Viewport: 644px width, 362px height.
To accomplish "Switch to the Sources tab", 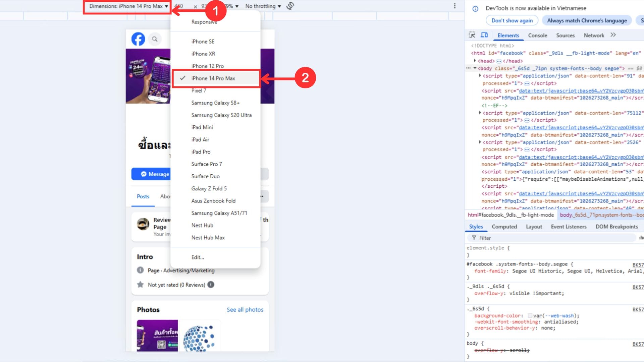I will click(x=565, y=35).
